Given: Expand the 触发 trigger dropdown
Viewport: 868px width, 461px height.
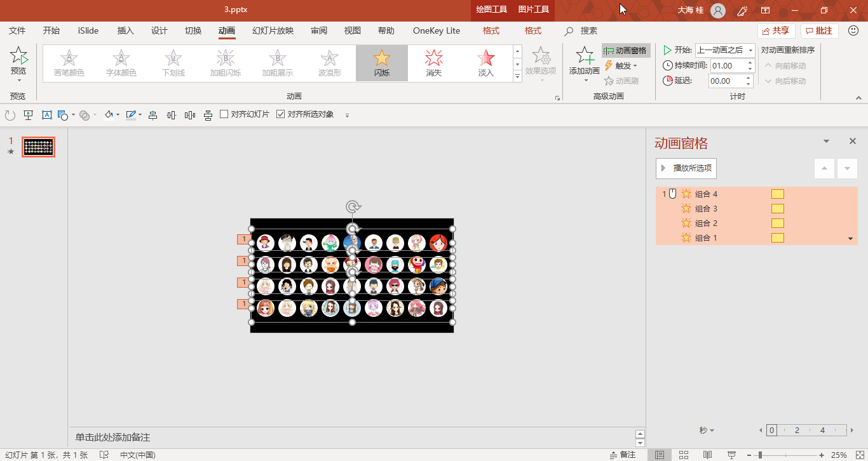Looking at the screenshot, I should point(621,65).
